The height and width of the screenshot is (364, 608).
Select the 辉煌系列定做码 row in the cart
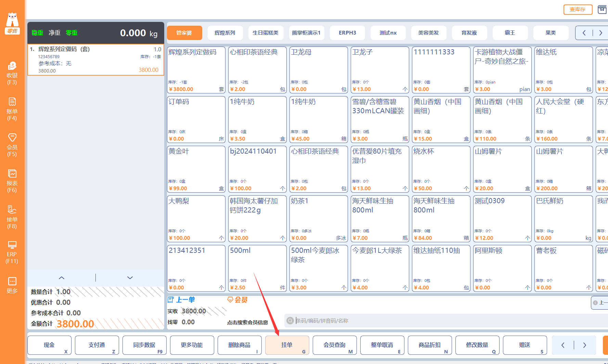tap(96, 60)
